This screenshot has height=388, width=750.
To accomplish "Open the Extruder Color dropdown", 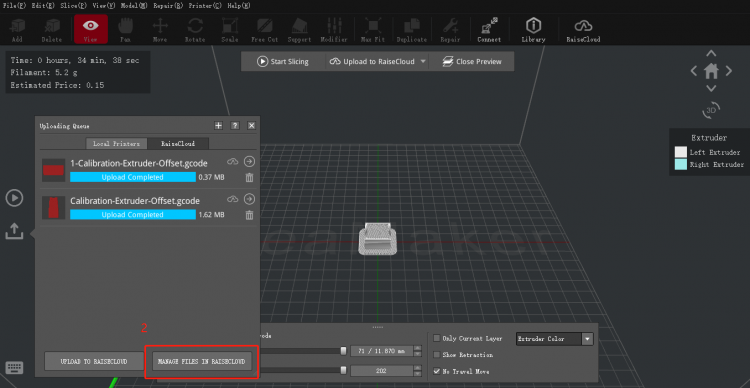I will click(555, 339).
